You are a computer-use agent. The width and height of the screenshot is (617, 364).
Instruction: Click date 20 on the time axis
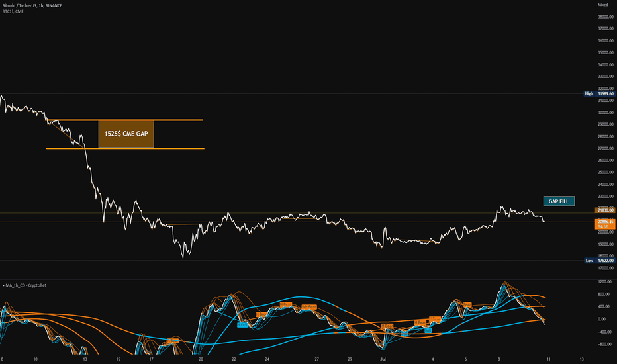[x=201, y=359]
